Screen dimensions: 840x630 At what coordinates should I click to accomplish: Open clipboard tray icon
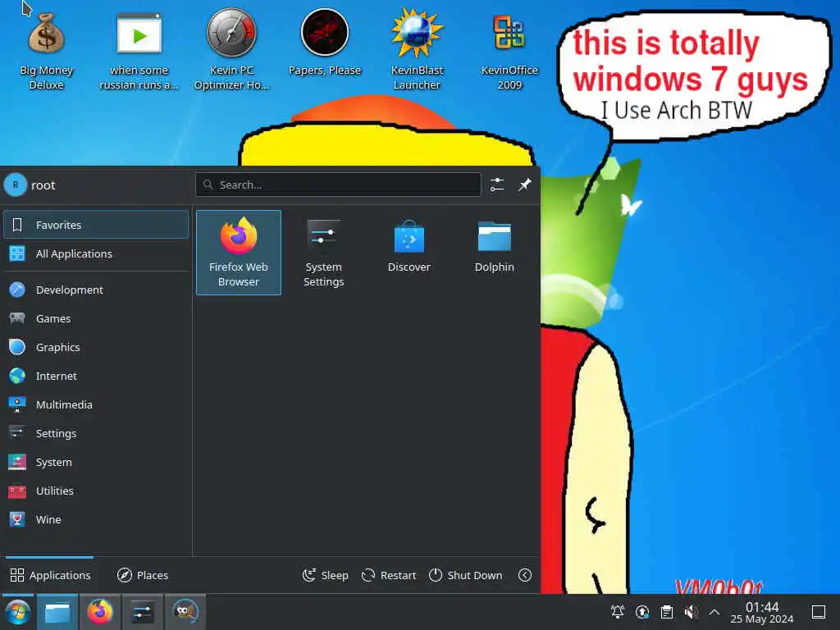[666, 611]
